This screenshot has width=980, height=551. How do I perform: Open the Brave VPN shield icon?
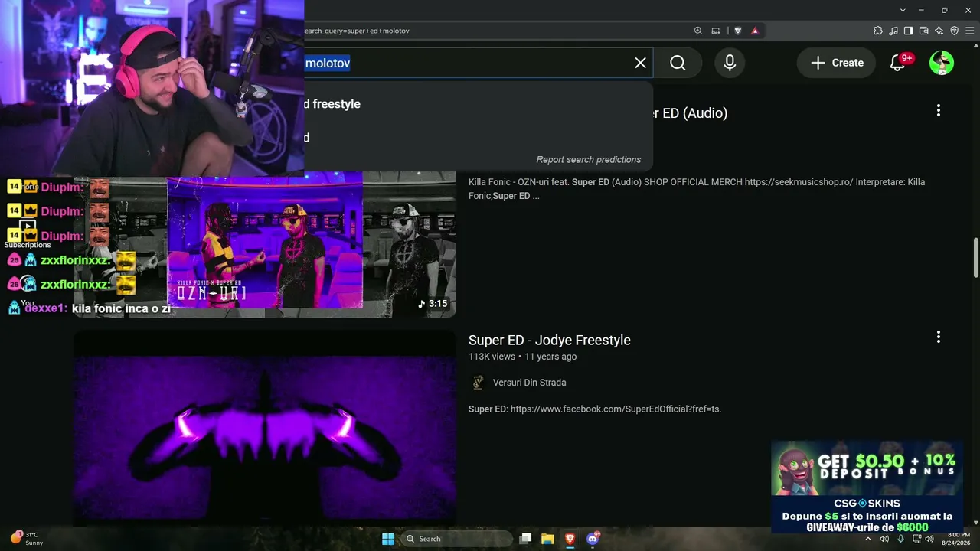coord(955,31)
